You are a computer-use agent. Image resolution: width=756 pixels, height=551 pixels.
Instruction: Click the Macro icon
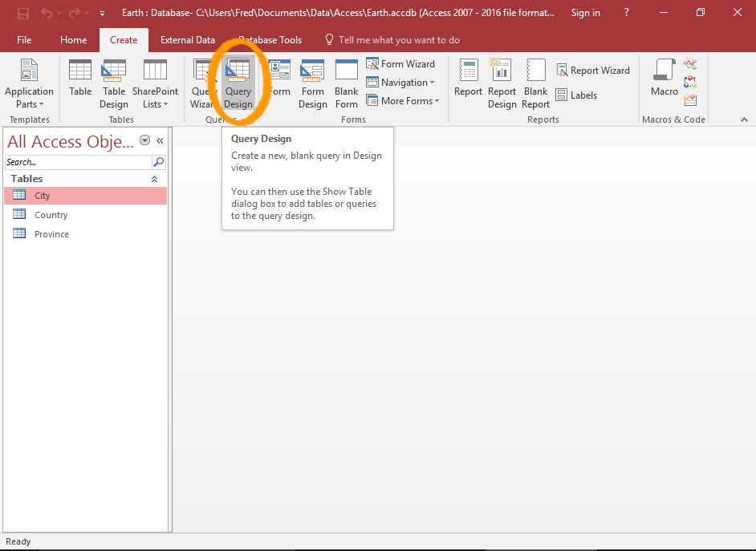(664, 79)
